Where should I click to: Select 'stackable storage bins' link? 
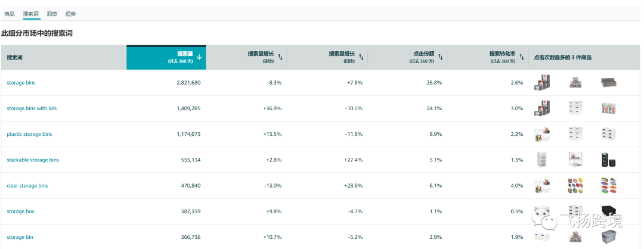[x=33, y=160]
